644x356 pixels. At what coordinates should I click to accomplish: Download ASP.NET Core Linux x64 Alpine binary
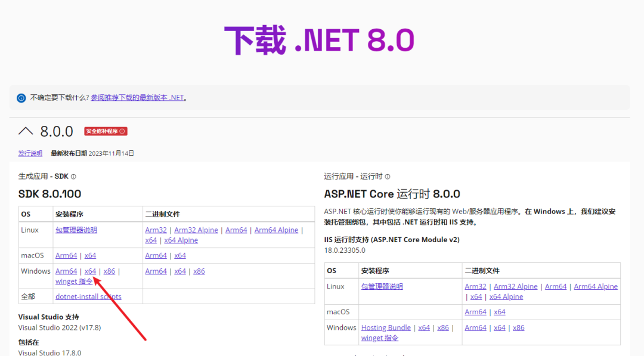[506, 296]
